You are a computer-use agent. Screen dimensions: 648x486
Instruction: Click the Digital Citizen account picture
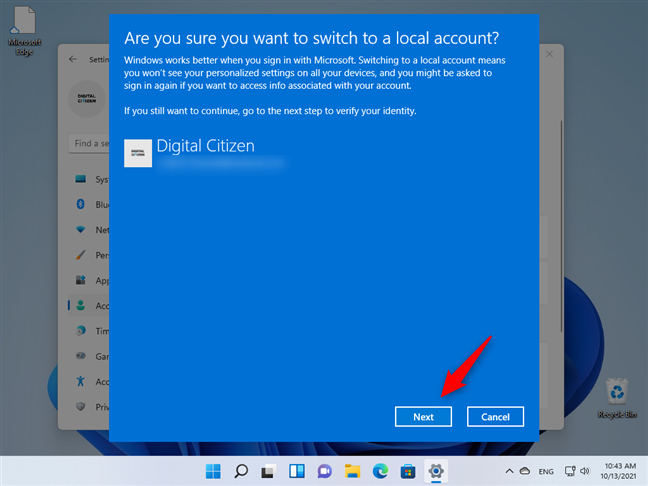(138, 153)
